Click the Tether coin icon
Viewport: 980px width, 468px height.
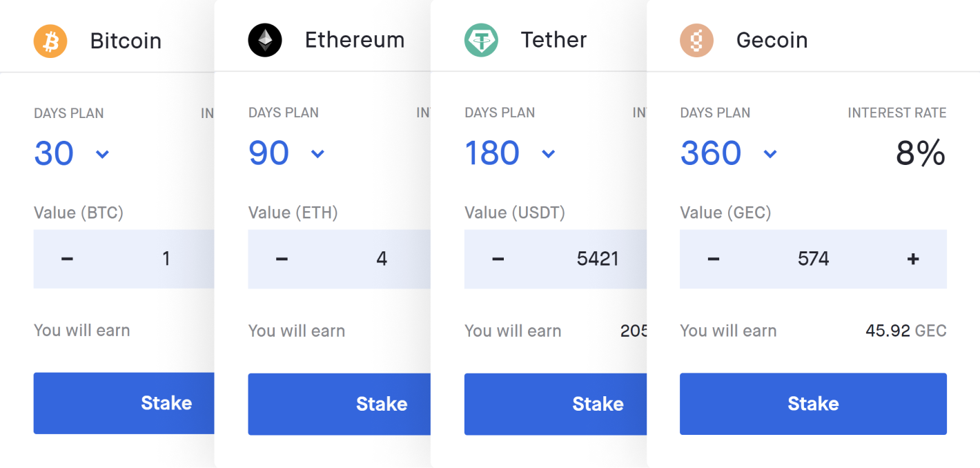(x=481, y=40)
